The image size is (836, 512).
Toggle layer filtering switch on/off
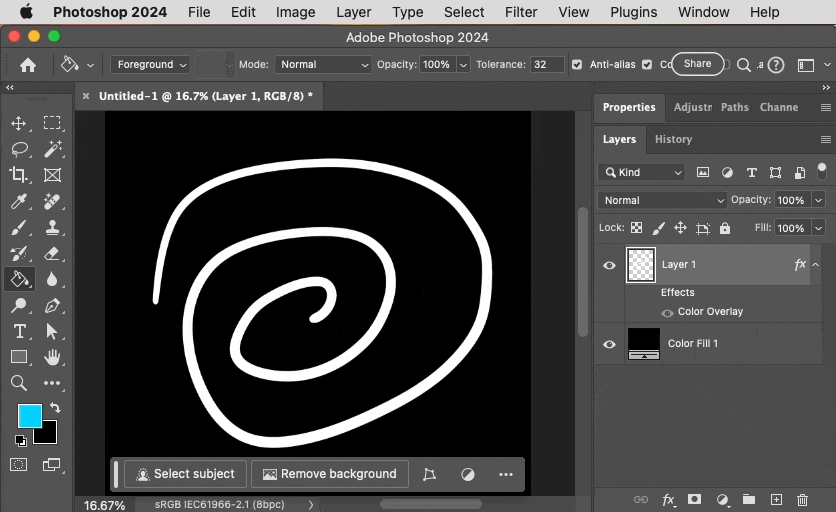coord(822,172)
